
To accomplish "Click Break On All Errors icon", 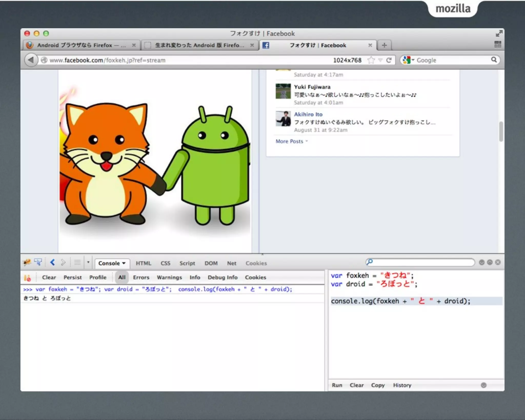I will pyautogui.click(x=27, y=278).
